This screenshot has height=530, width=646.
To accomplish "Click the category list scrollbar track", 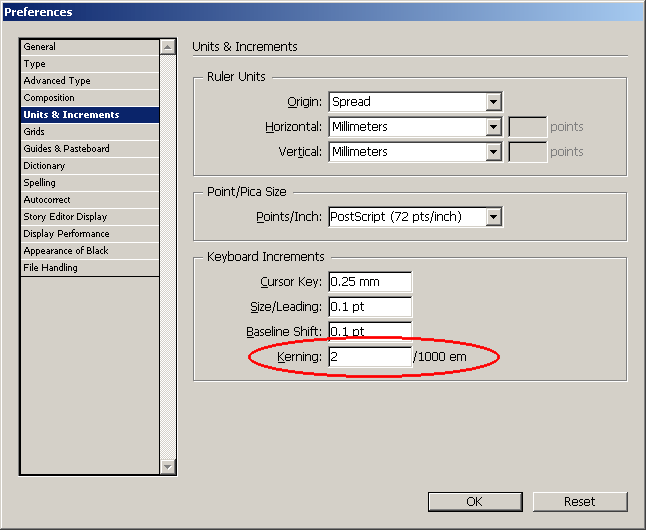I will tap(168, 257).
